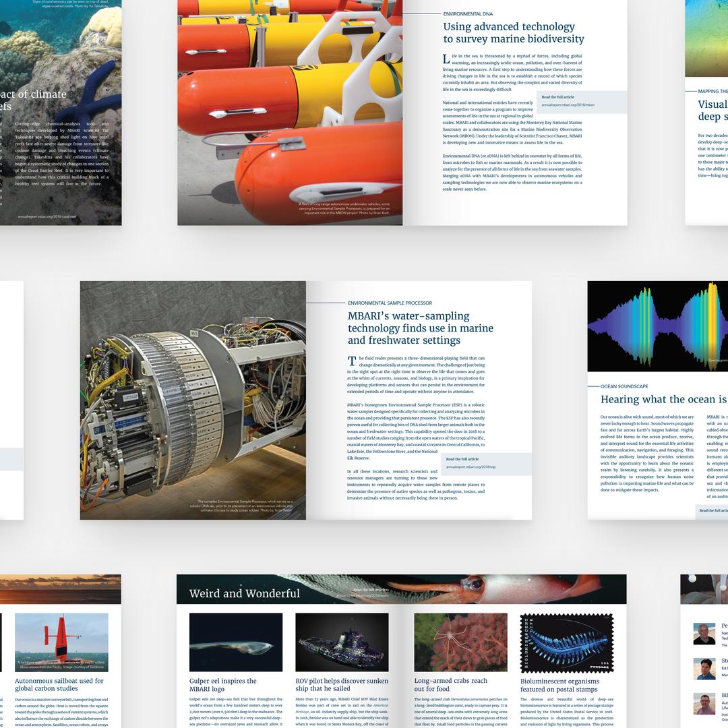Viewport: 728px width, 728px height.
Task: Select the sunken ship thumbnail photo
Action: tap(342, 642)
